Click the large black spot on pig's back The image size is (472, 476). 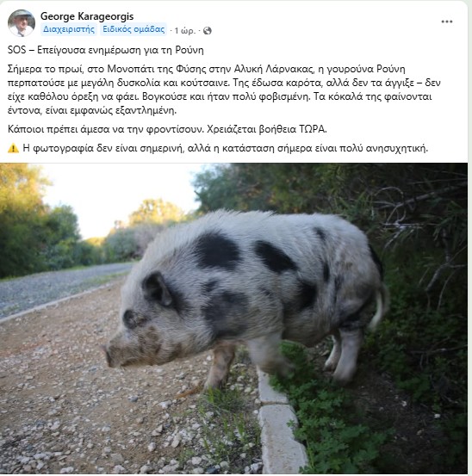[217, 250]
